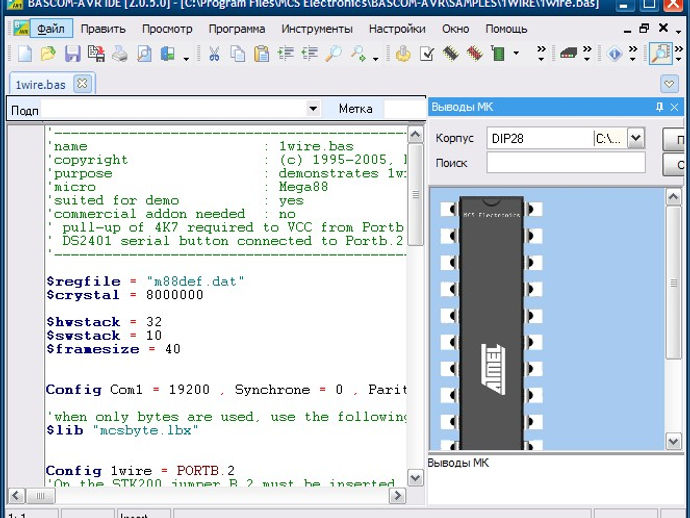This screenshot has width=690, height=518.
Task: Open print preview with the magnifier-page icon
Action: (144, 54)
